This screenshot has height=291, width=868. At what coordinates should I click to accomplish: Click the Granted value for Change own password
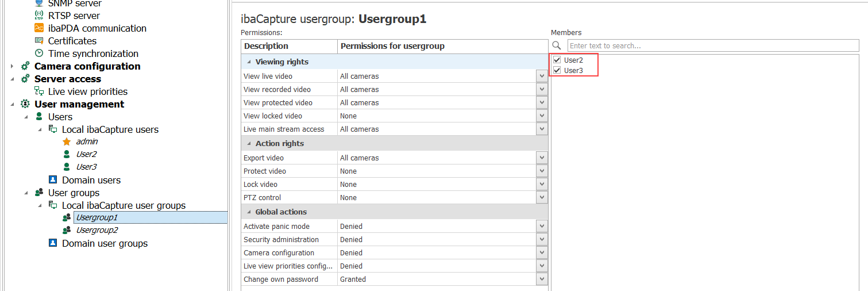click(x=353, y=279)
